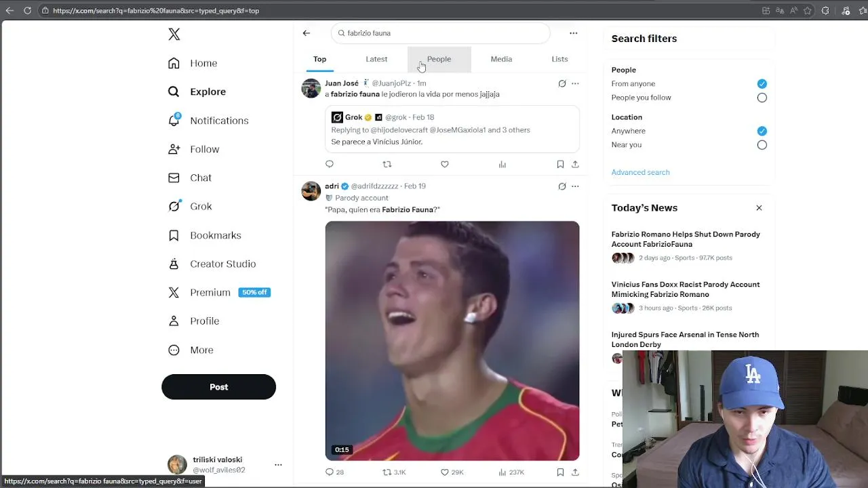Click Grok icon on adri's post
Screen dimensions: 868x488
(562, 186)
